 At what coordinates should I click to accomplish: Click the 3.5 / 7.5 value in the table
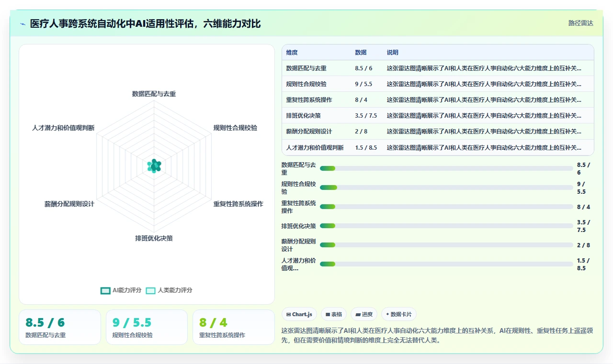click(x=366, y=116)
